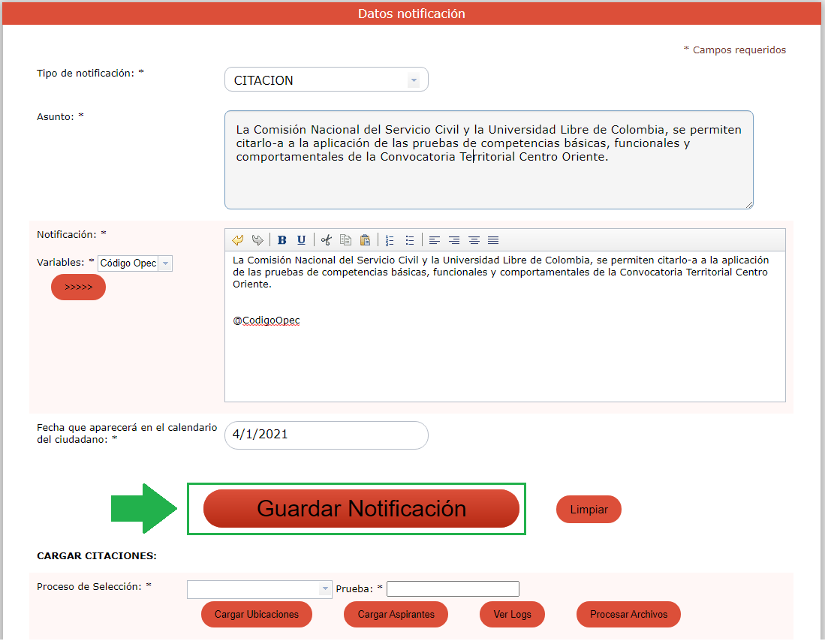This screenshot has height=644, width=825.
Task: Expand the Variables Código Opec dropdown
Action: 165,263
